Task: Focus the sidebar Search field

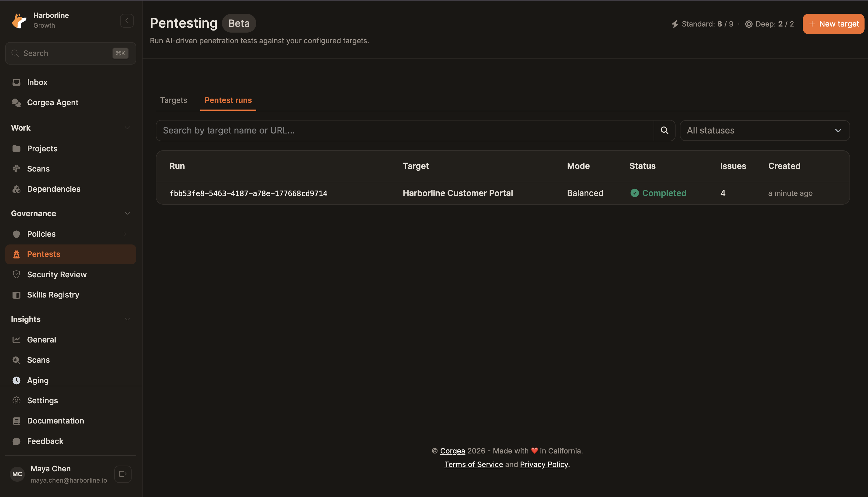Action: (71, 53)
